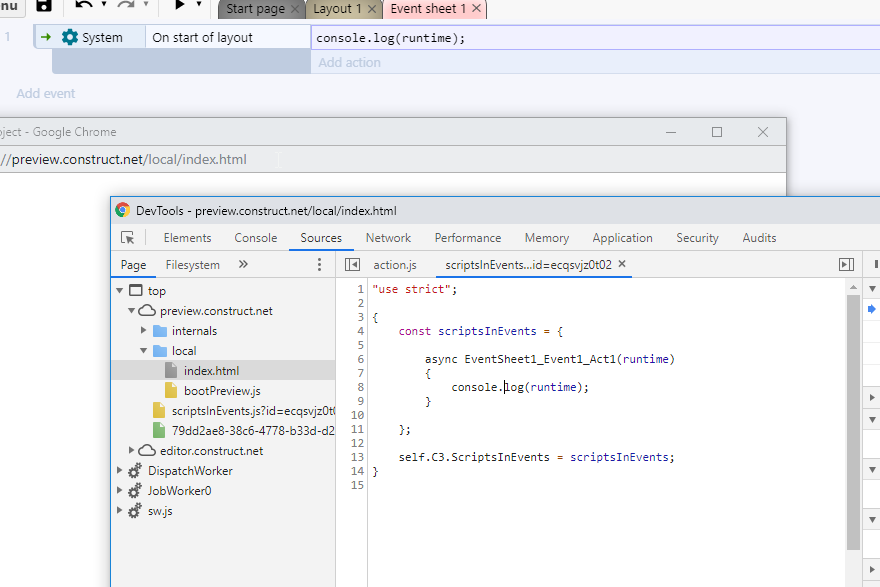Expand the editor.construct.net node
Viewport: 880px width, 587px height.
pos(131,451)
